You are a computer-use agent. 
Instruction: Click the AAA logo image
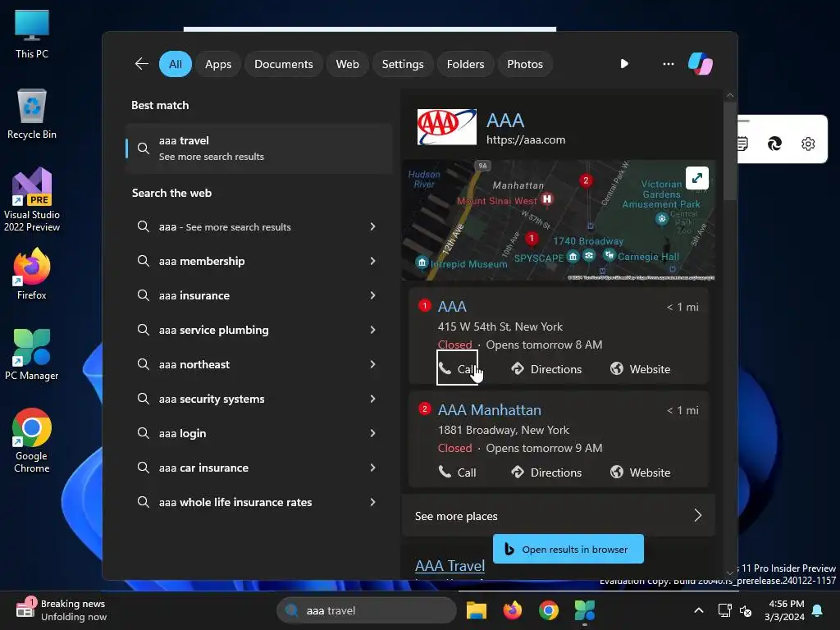click(x=447, y=127)
